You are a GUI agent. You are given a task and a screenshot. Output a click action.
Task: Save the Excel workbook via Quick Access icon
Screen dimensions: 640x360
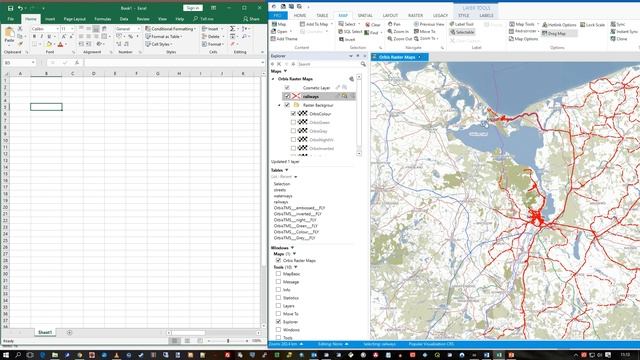tap(10, 8)
